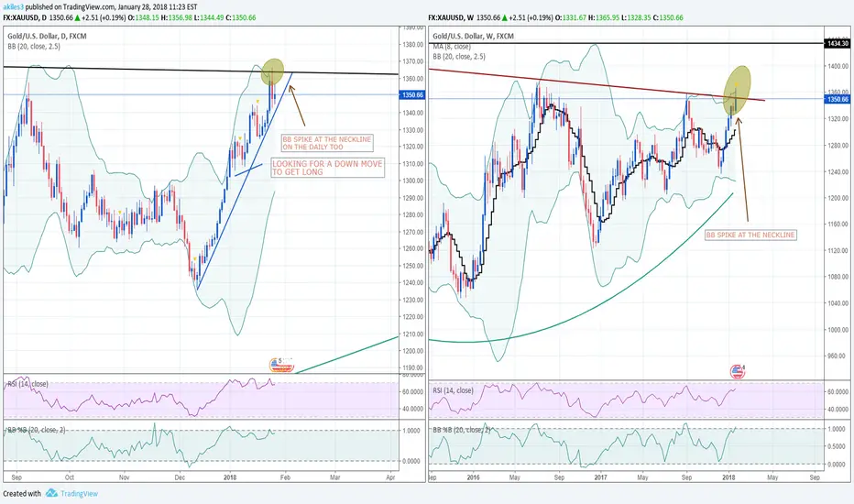854x504 pixels.
Task: Click the green up-arrow beside daily 1350.66 quote
Action: tap(78, 17)
